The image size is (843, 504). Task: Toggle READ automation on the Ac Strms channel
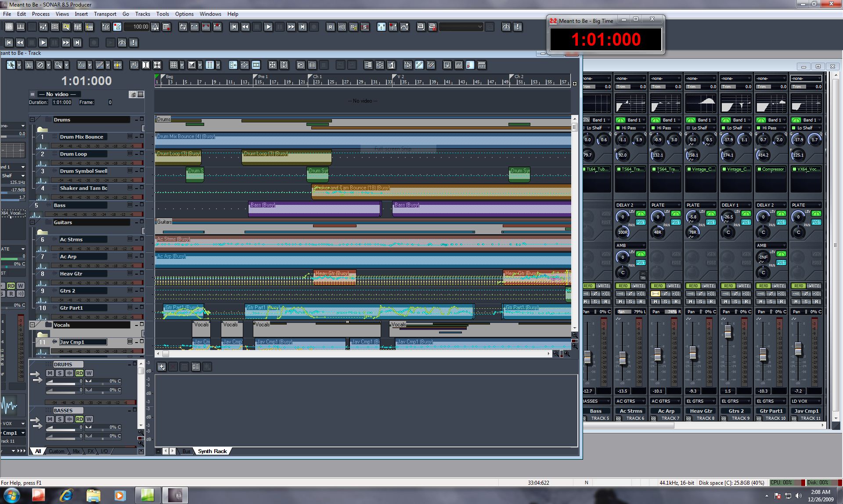(623, 286)
